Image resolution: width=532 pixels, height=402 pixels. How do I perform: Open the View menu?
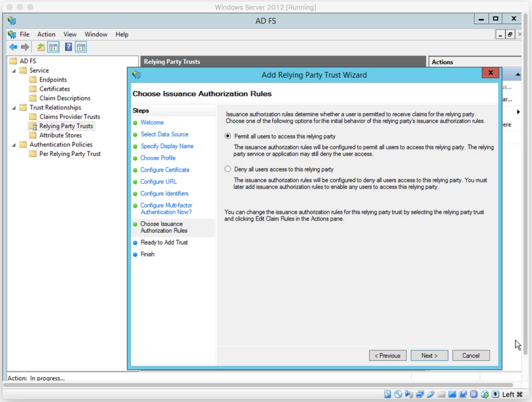[70, 34]
